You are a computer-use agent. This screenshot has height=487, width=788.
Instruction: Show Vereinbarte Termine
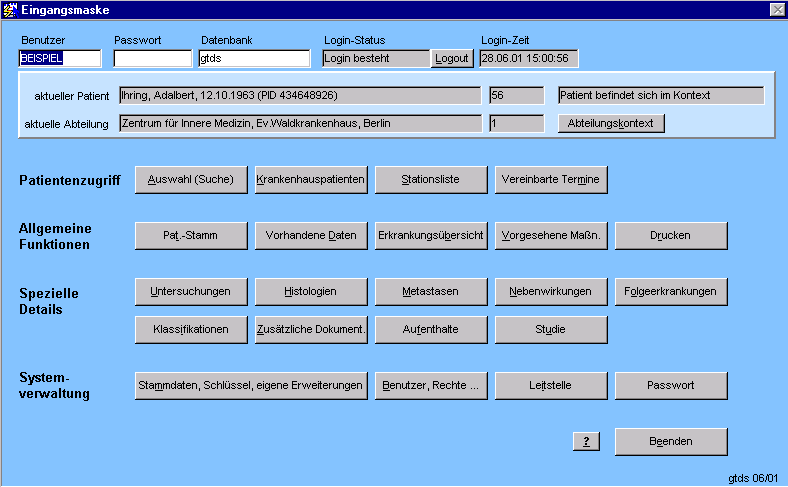(551, 180)
